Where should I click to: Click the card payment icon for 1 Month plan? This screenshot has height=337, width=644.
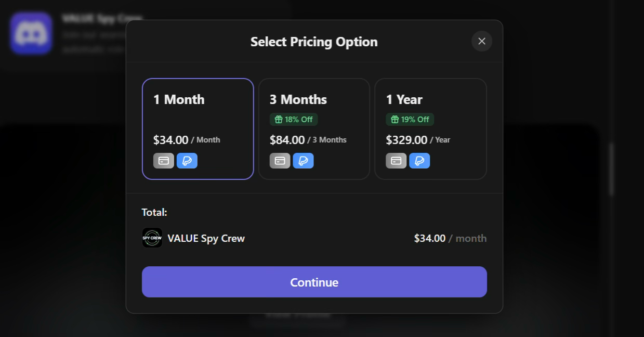[164, 161]
